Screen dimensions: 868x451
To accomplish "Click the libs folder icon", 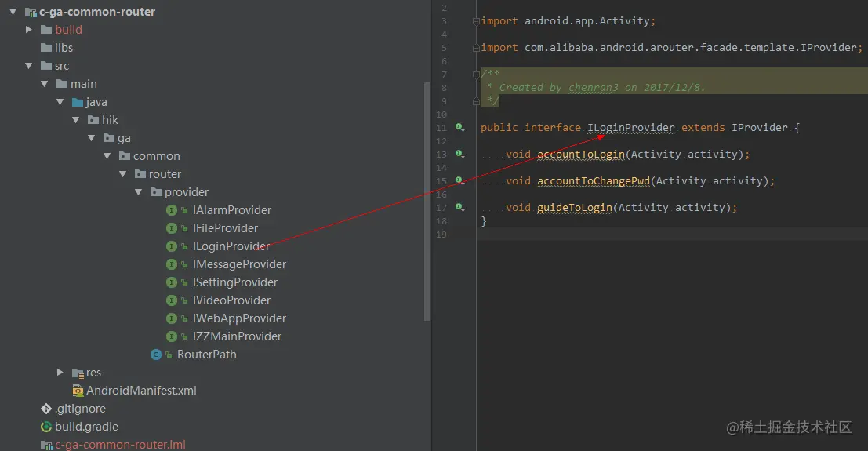I will tap(46, 48).
